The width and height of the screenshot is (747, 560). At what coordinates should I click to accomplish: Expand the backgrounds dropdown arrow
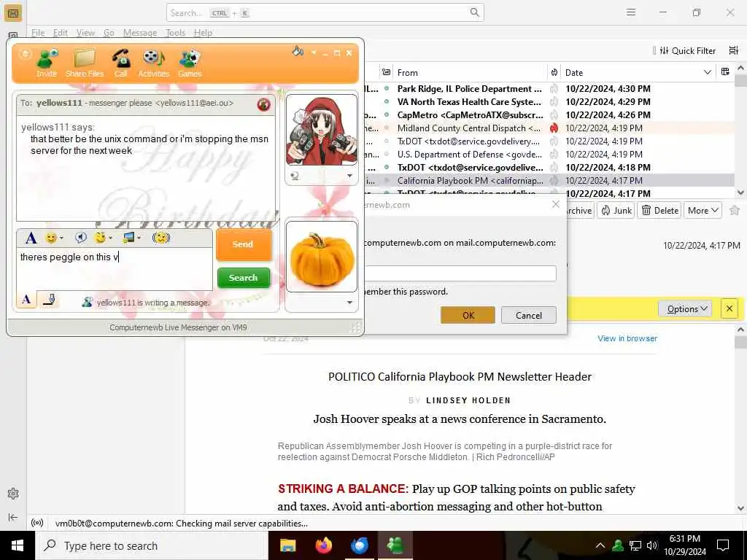coord(139,238)
